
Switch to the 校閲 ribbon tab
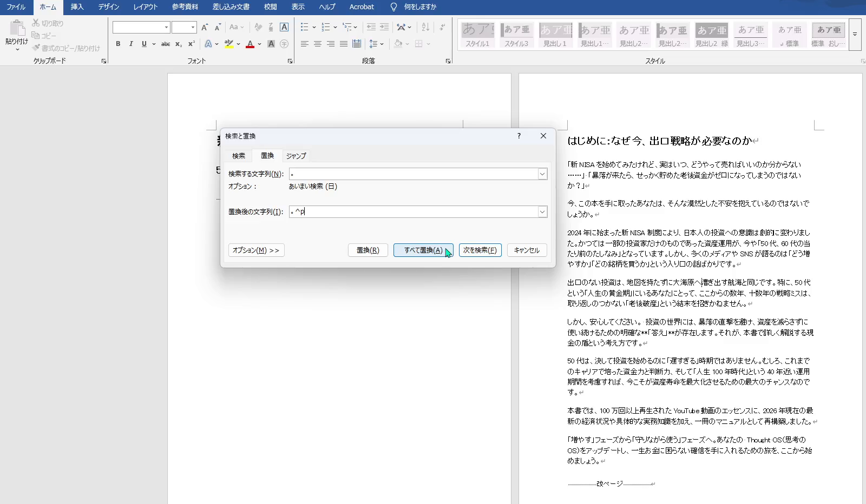pyautogui.click(x=271, y=7)
